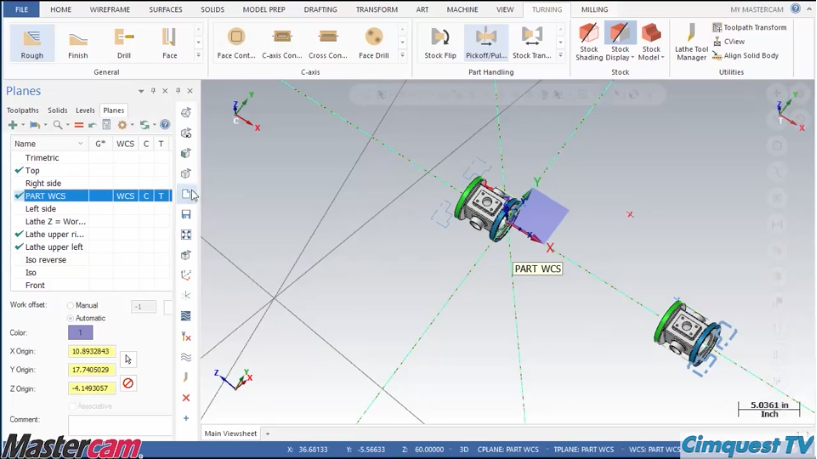This screenshot has width=817, height=459.
Task: Open the create plane dropdown arrow
Action: (23, 125)
